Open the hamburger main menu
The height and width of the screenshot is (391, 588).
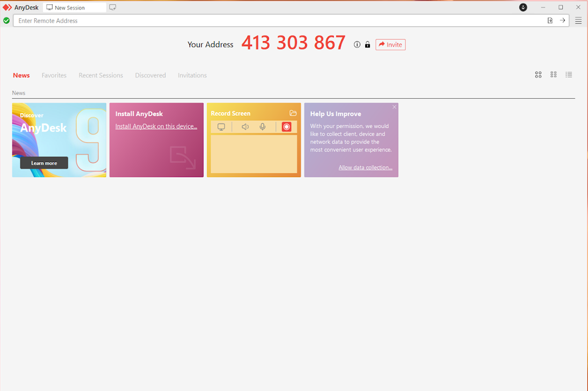[x=579, y=21]
